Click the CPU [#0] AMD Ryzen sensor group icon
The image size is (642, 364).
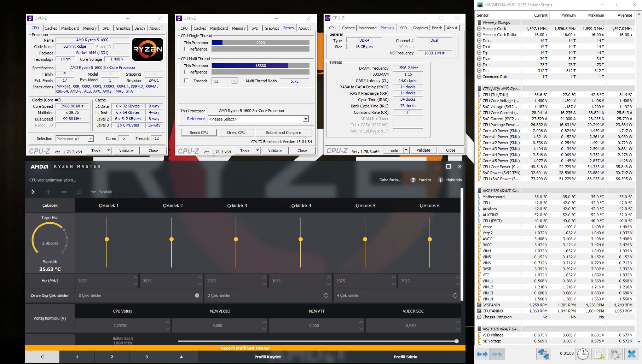pos(479,89)
